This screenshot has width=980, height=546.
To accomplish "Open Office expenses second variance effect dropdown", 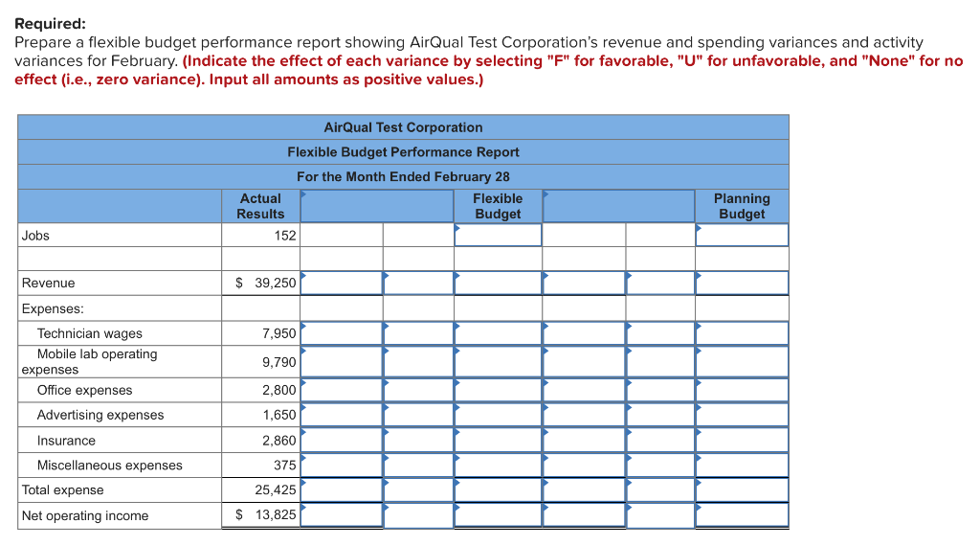I will (660, 390).
